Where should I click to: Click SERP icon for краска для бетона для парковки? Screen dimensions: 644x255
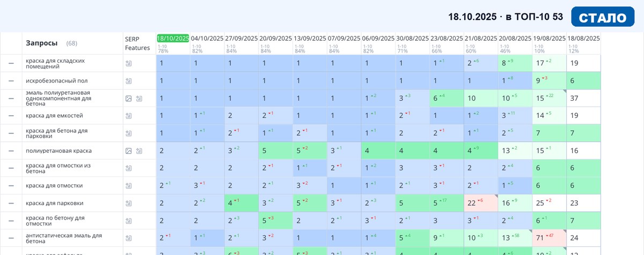(x=128, y=133)
